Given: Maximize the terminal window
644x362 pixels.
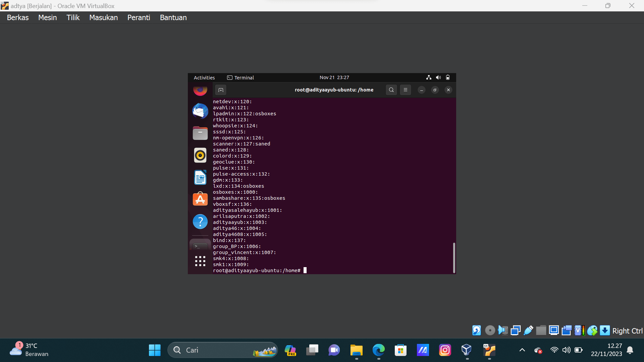Looking at the screenshot, I should (x=435, y=90).
